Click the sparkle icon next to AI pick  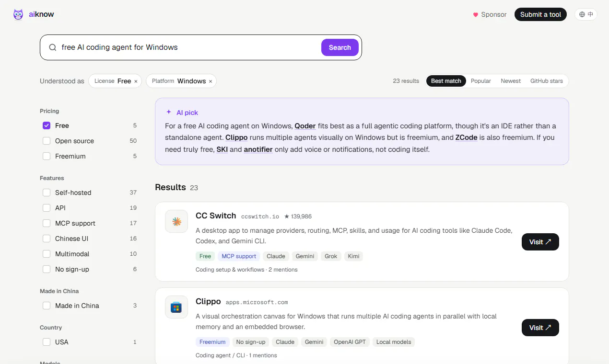coord(169,112)
